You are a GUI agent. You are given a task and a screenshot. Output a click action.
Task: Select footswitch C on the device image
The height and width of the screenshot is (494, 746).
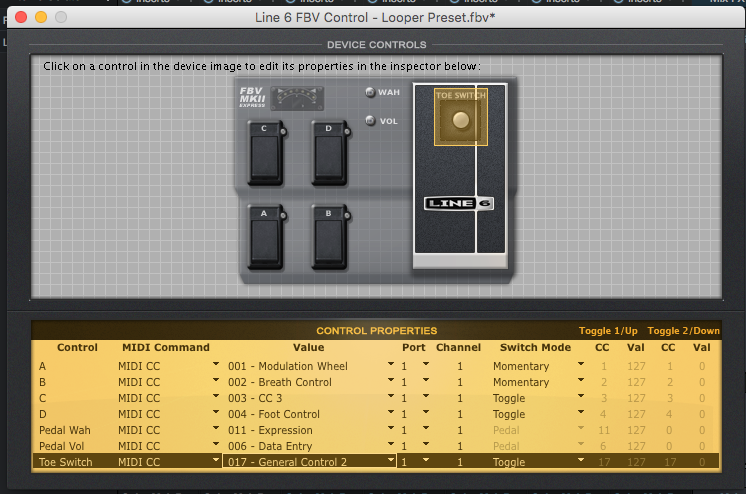[x=265, y=152]
